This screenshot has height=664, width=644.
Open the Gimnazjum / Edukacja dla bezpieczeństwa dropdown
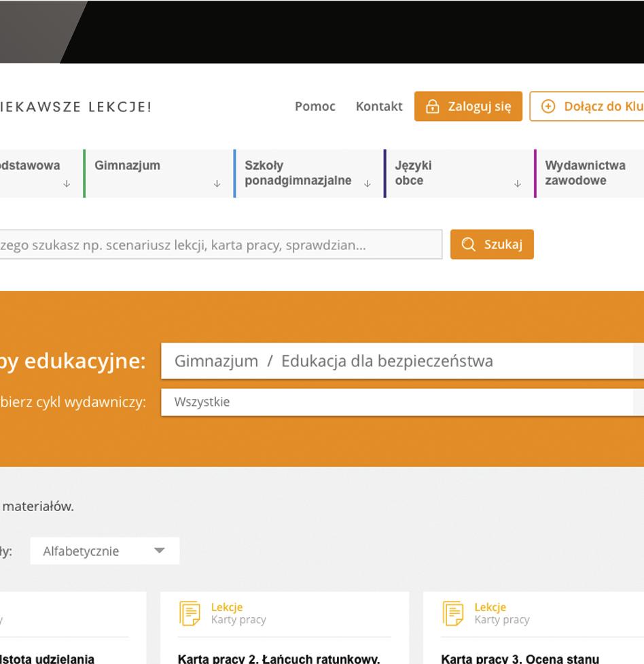[402, 361]
